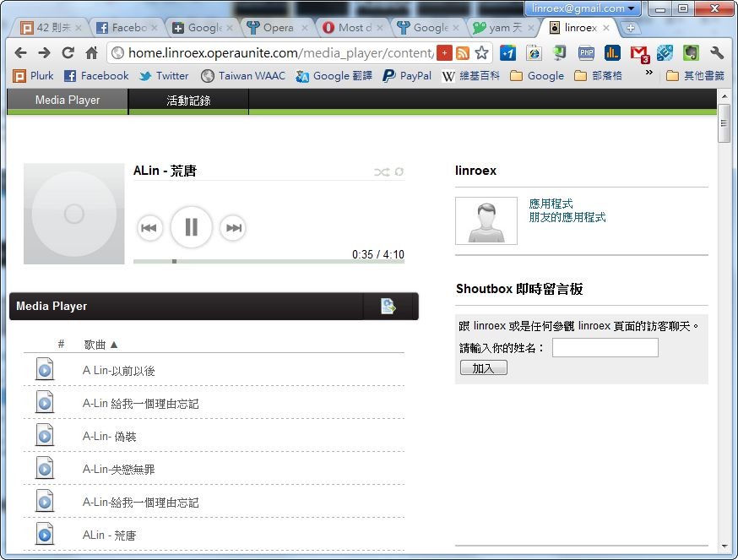Image resolution: width=738 pixels, height=560 pixels.
Task: Open the Facebook bookmark
Action: pos(96,75)
